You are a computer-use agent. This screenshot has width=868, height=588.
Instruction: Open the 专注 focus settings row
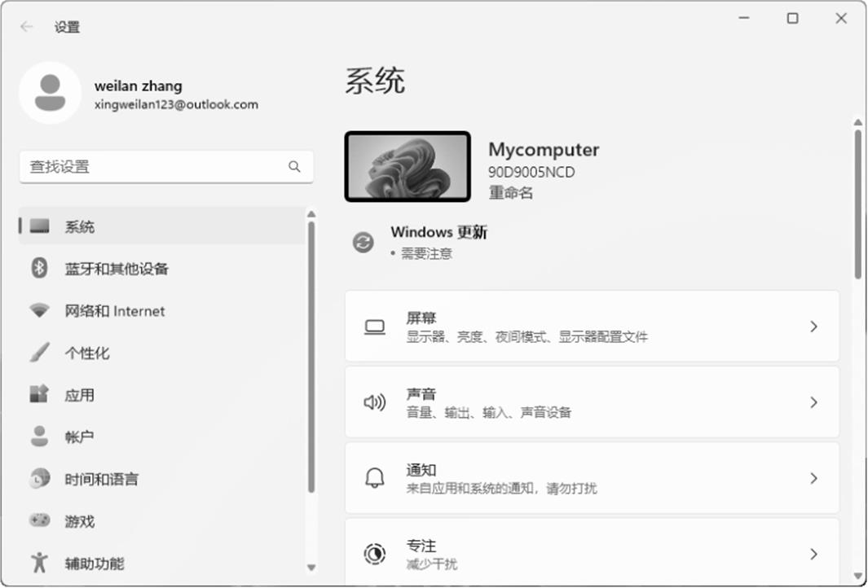tap(591, 553)
